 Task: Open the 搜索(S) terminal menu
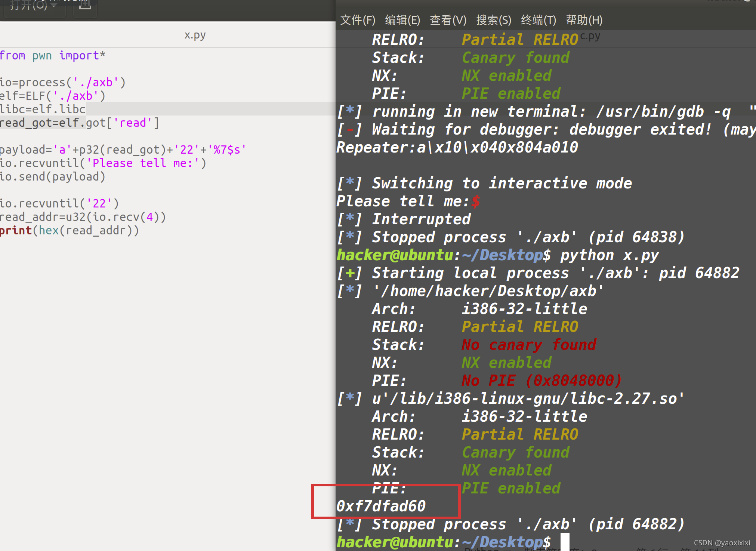(493, 20)
